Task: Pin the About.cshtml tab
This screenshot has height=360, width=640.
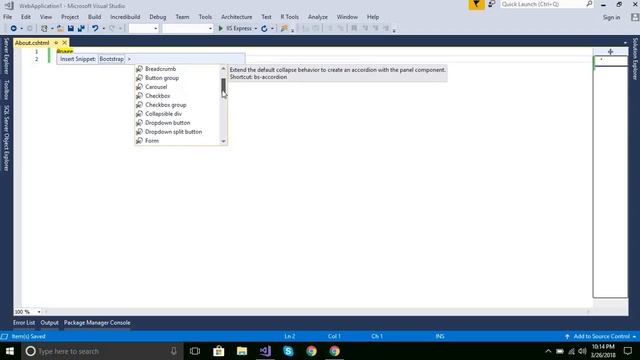Action: coord(56,43)
